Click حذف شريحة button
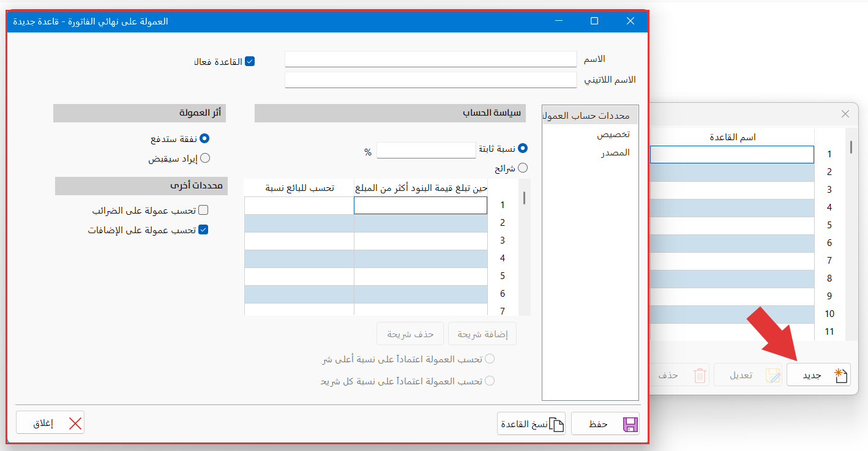 click(411, 334)
